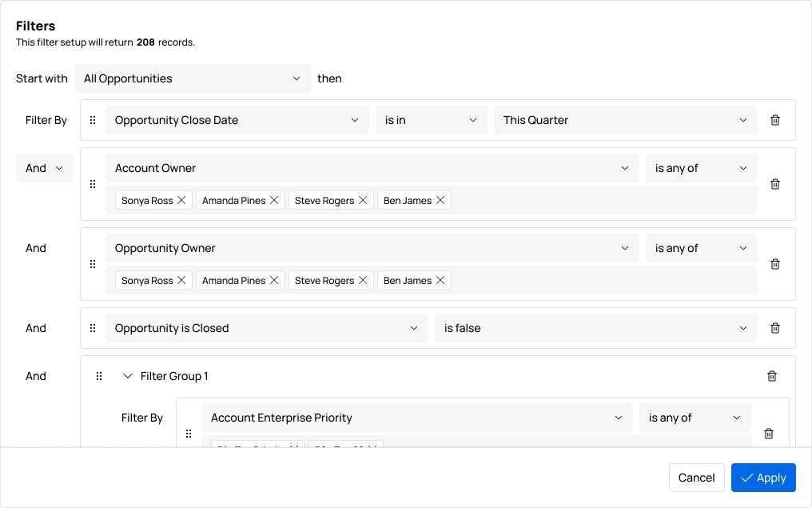The image size is (812, 508).
Task: Remove Steve Rogers from Opportunity Owner
Action: tap(363, 280)
